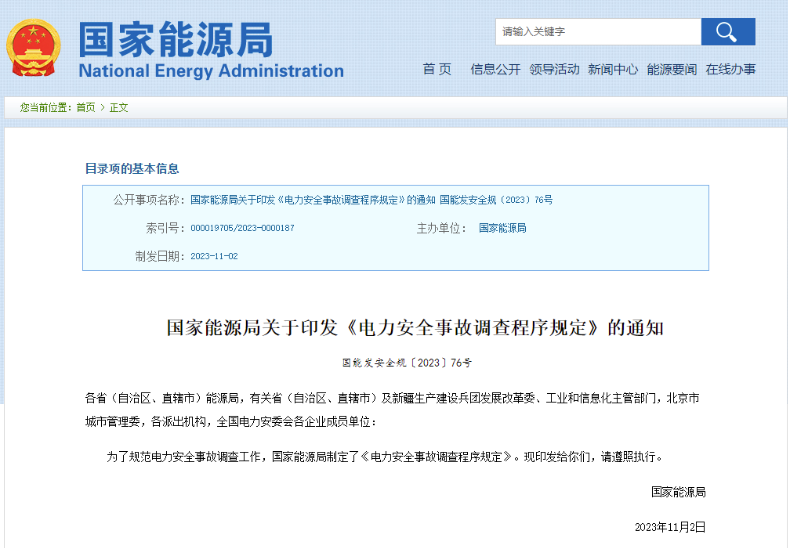The image size is (788, 548).
Task: Click the large 国家能源局 header title
Action: pyautogui.click(x=176, y=38)
